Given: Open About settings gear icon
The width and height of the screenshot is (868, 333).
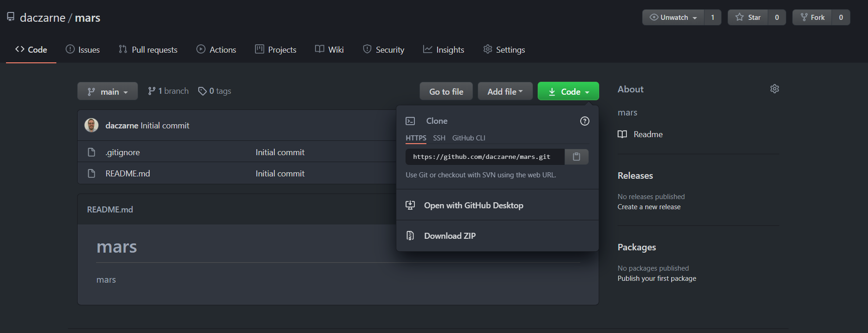Looking at the screenshot, I should [x=774, y=89].
